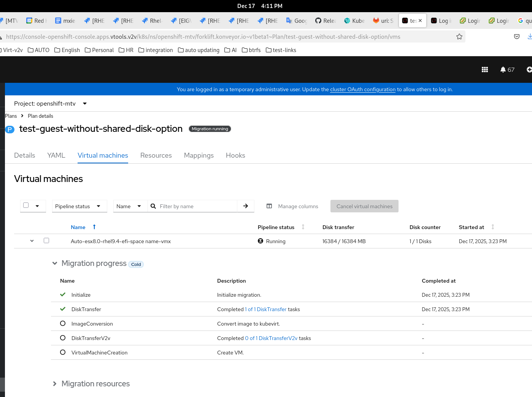Open the application launcher grid icon

coord(485,70)
